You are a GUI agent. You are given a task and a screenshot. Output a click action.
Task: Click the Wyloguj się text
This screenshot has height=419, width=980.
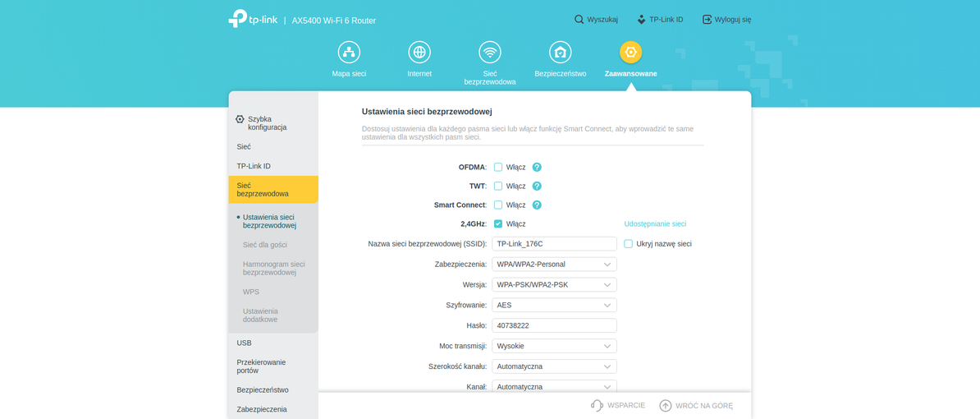[733, 20]
